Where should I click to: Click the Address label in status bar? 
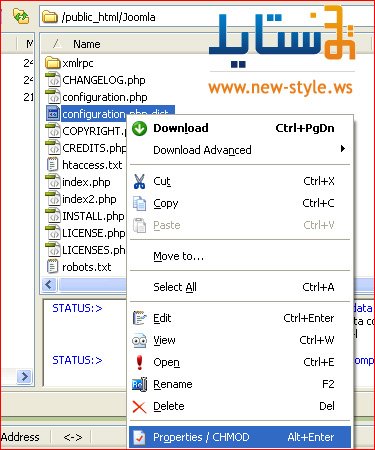click(20, 437)
